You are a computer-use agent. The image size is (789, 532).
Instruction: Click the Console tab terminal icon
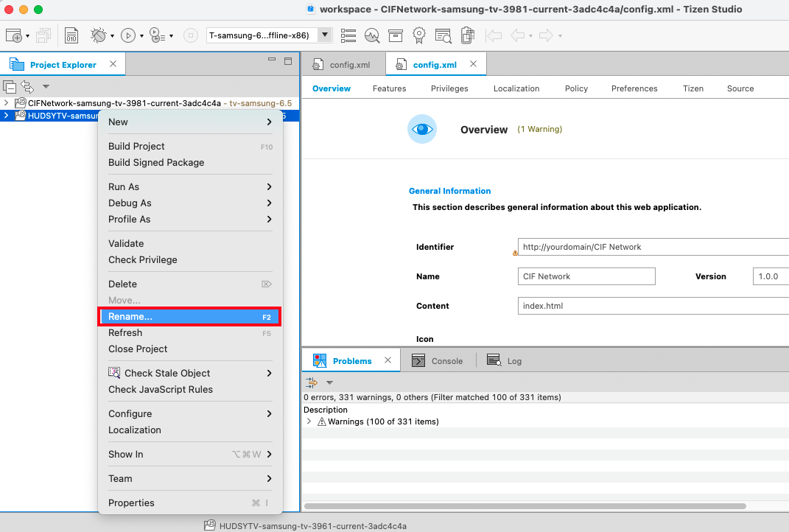pos(418,360)
